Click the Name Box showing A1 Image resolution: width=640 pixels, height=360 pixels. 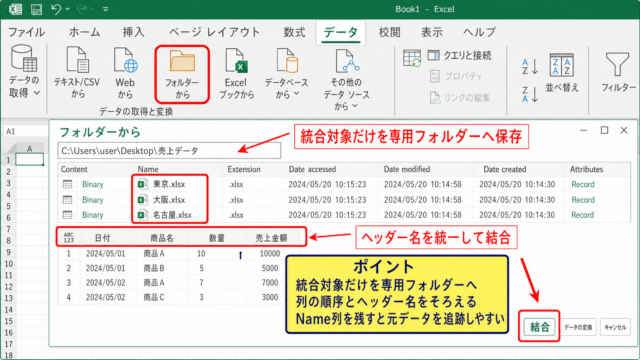(x=24, y=131)
